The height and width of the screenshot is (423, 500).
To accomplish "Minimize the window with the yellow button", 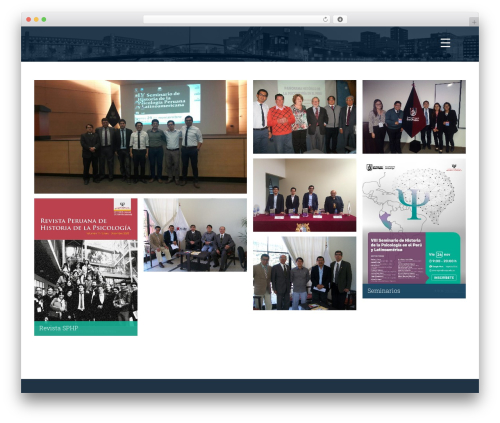I will pos(36,20).
